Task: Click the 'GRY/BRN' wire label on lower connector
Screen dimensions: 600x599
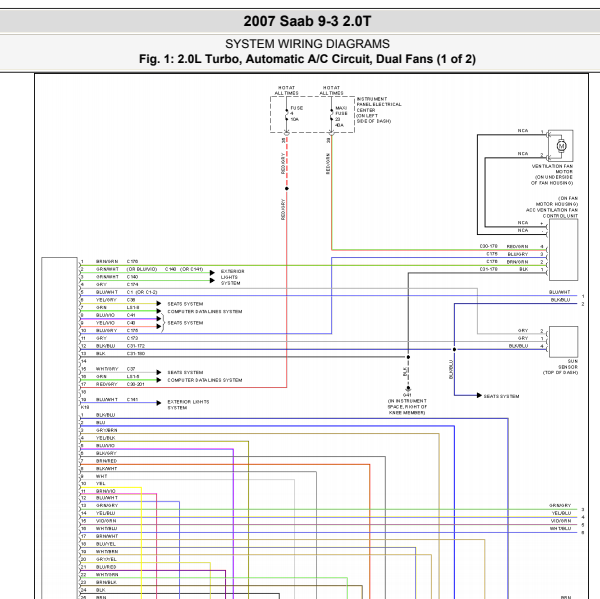Action: click(107, 430)
